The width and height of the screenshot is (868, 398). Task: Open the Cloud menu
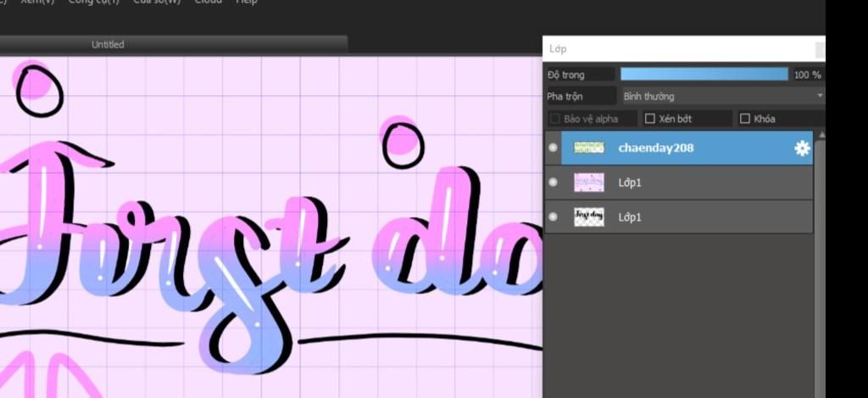pyautogui.click(x=209, y=2)
